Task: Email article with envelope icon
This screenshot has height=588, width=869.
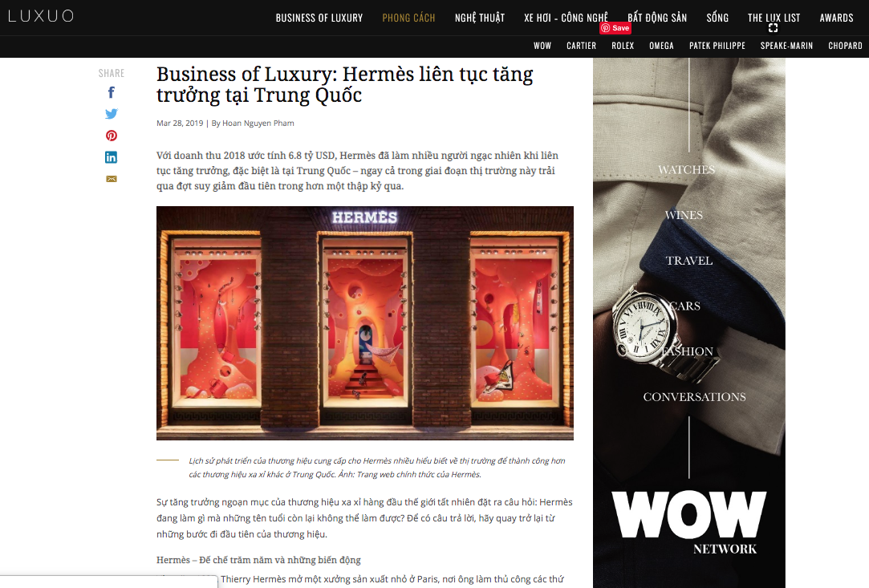Action: click(112, 179)
